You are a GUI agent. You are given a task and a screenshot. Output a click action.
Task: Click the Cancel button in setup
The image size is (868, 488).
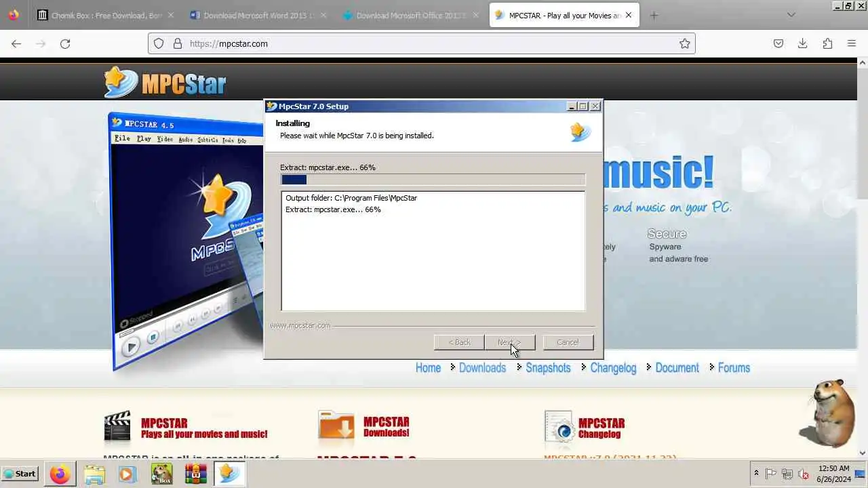(568, 342)
